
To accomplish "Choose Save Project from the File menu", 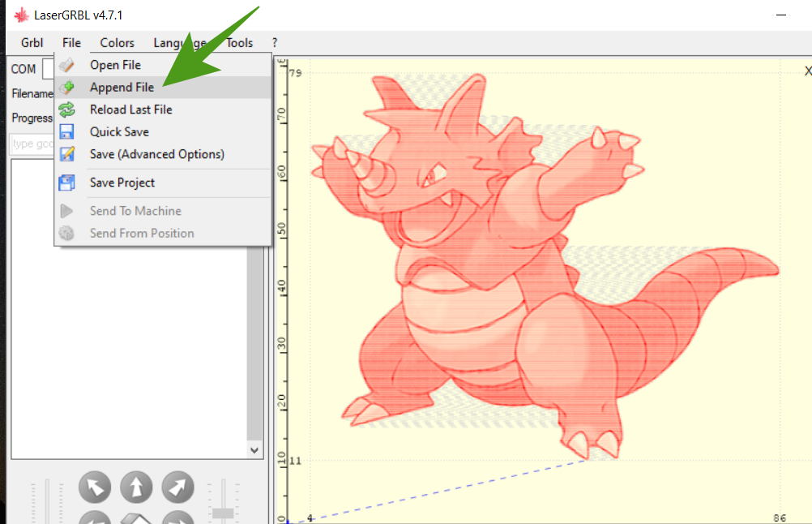I will click(x=163, y=183).
